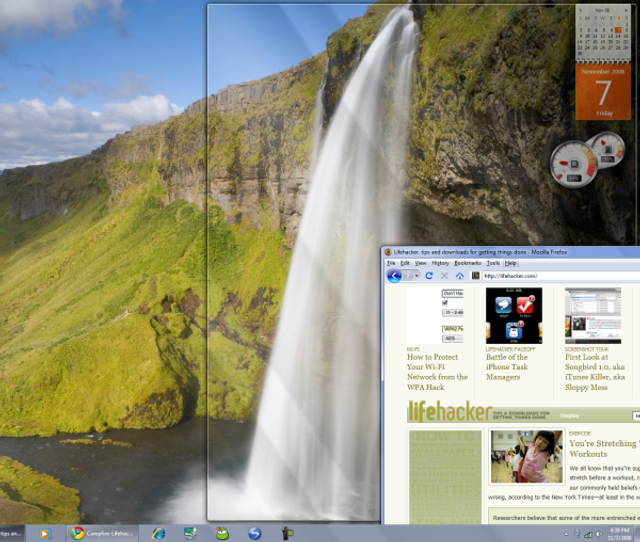Go to next month in calendar gadget

pos(626,10)
